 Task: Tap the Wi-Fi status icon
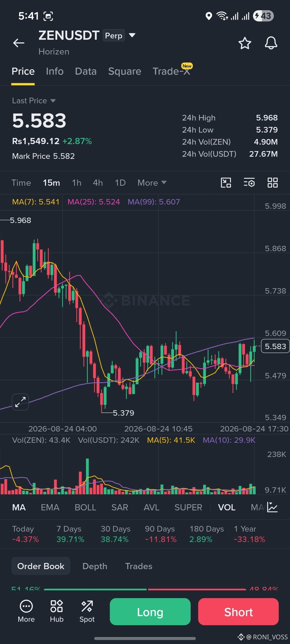pyautogui.click(x=222, y=16)
